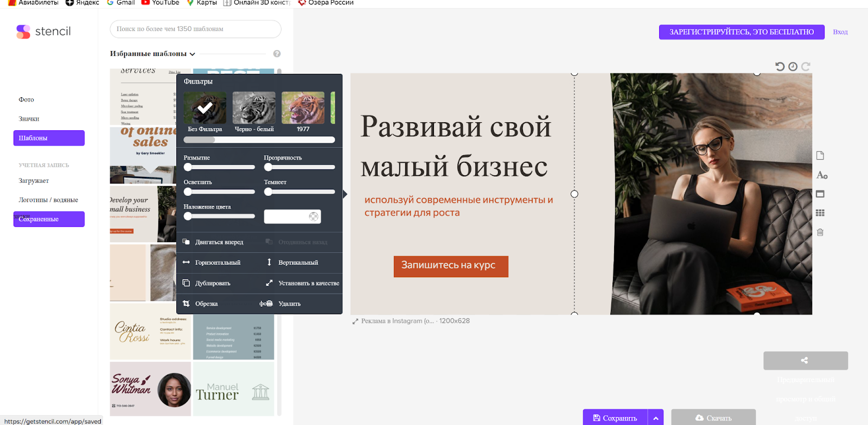Screen dimensions: 868x425
Task: Click the share icon button
Action: (x=805, y=360)
